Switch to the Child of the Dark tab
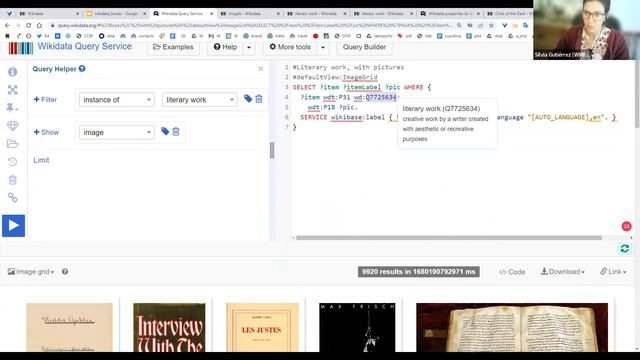Screen dimensions: 640x360 [509, 13]
